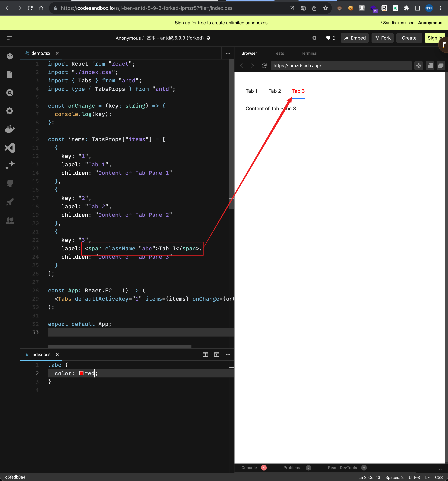This screenshot has width=448, height=481.
Task: Refresh the preview browser
Action: click(264, 66)
